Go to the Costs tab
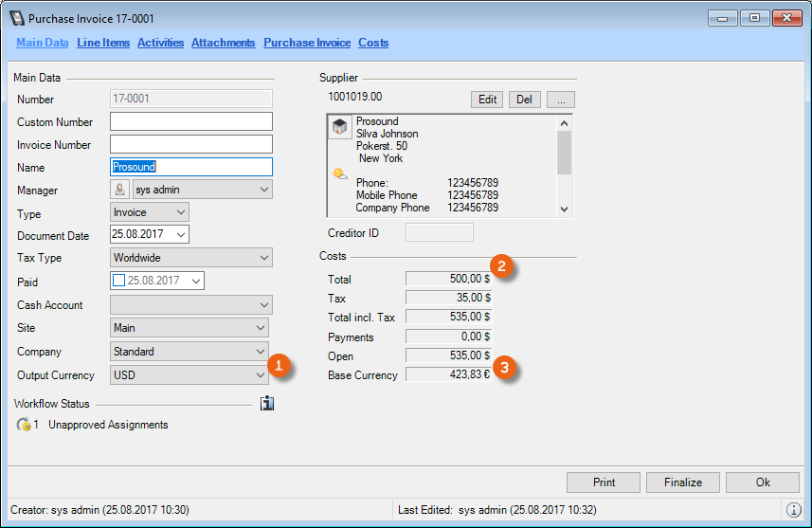The height and width of the screenshot is (528, 812). (373, 43)
